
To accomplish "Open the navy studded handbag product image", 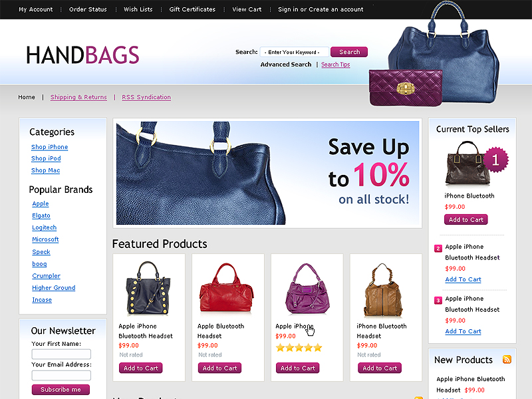I will click(148, 289).
